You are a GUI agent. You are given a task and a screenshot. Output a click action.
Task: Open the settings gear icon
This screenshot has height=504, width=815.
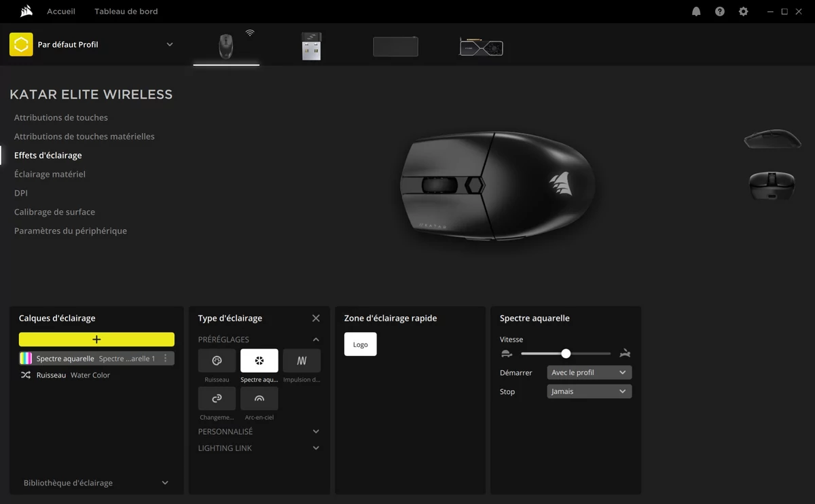744,12
